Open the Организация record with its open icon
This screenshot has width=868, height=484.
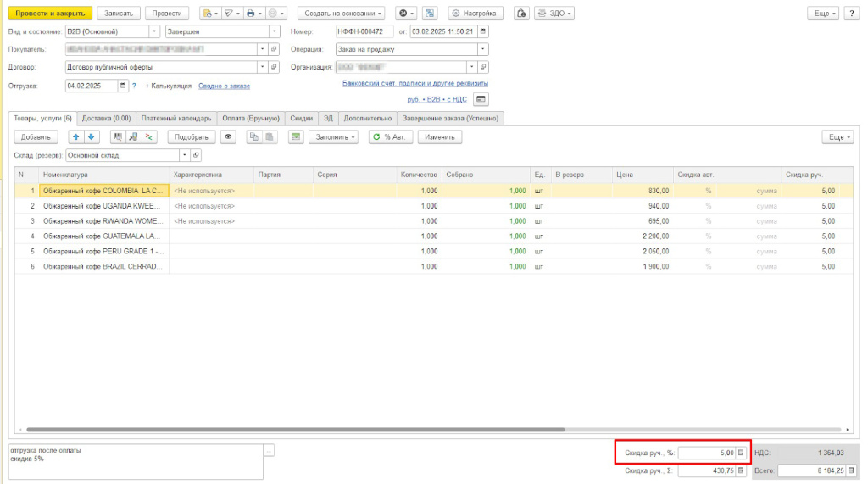click(x=482, y=67)
